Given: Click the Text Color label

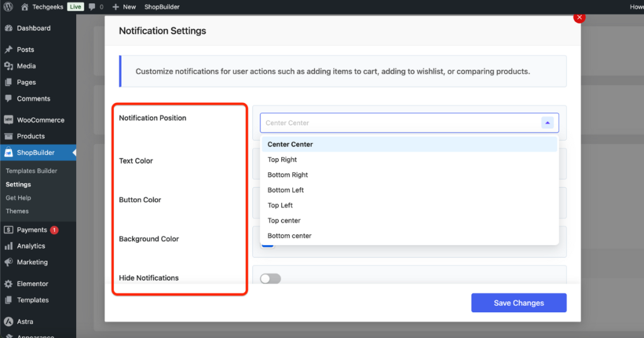Looking at the screenshot, I should (136, 161).
